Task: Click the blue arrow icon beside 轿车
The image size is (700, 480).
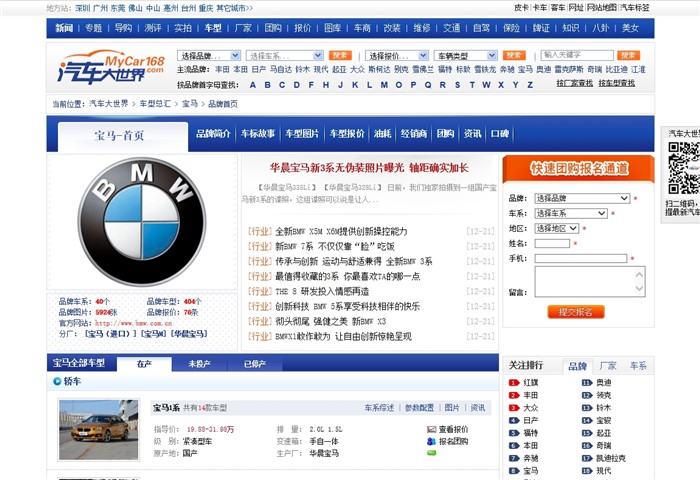Action: 57,381
